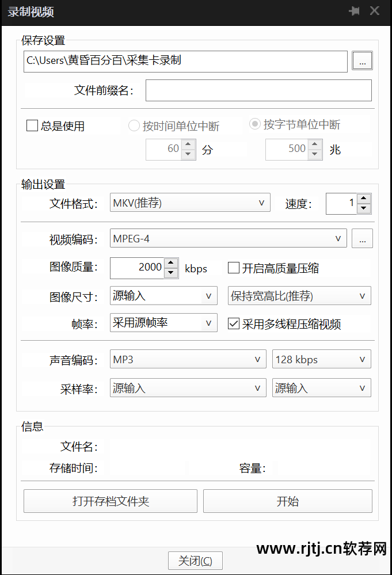Click the 关闭(C) button
This screenshot has height=575, width=392.
click(x=196, y=561)
